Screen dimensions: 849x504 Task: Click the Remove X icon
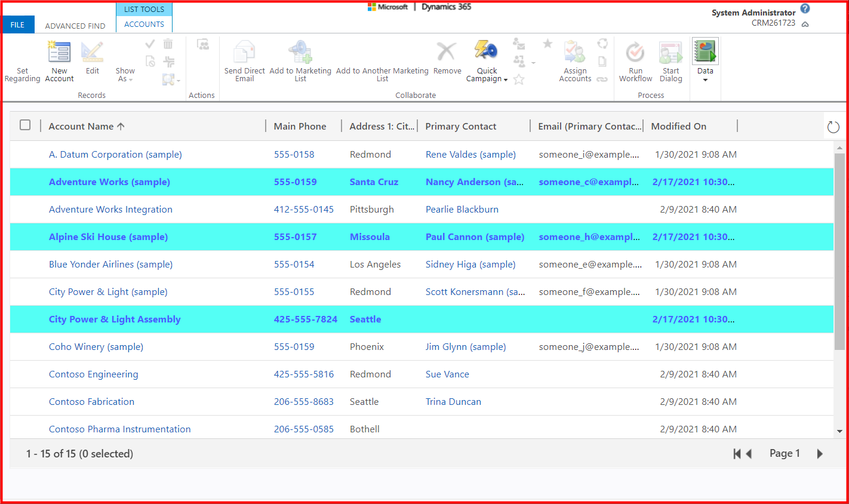coord(447,52)
